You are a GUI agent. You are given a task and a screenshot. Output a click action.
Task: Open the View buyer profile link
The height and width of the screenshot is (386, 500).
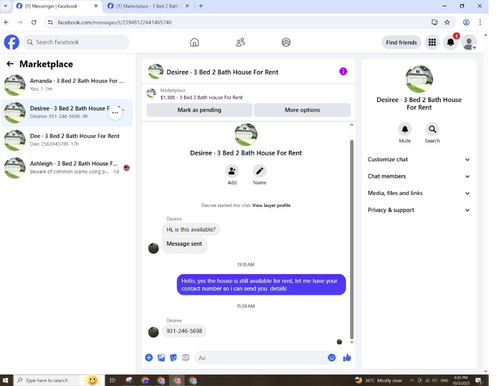271,205
